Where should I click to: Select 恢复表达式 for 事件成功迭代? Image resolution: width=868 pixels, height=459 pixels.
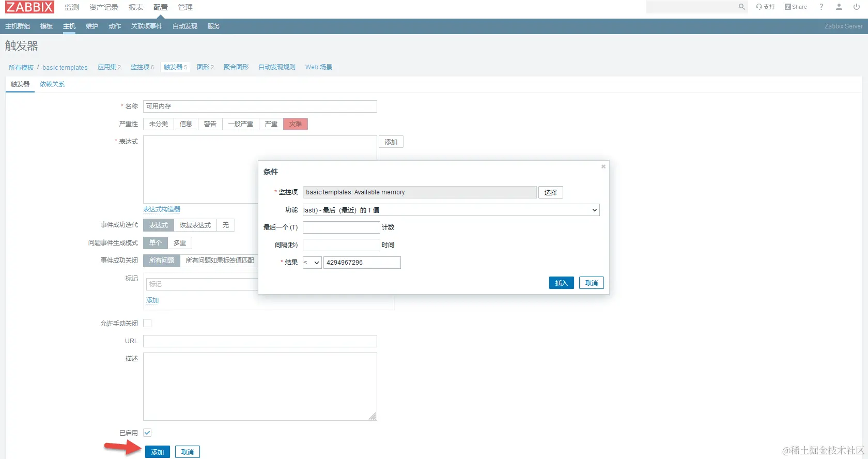pyautogui.click(x=195, y=225)
